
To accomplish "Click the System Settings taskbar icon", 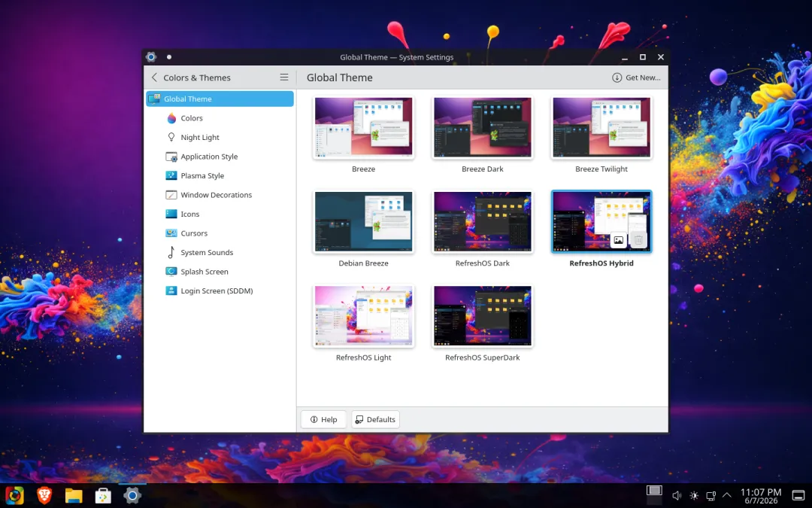I will point(132,495).
